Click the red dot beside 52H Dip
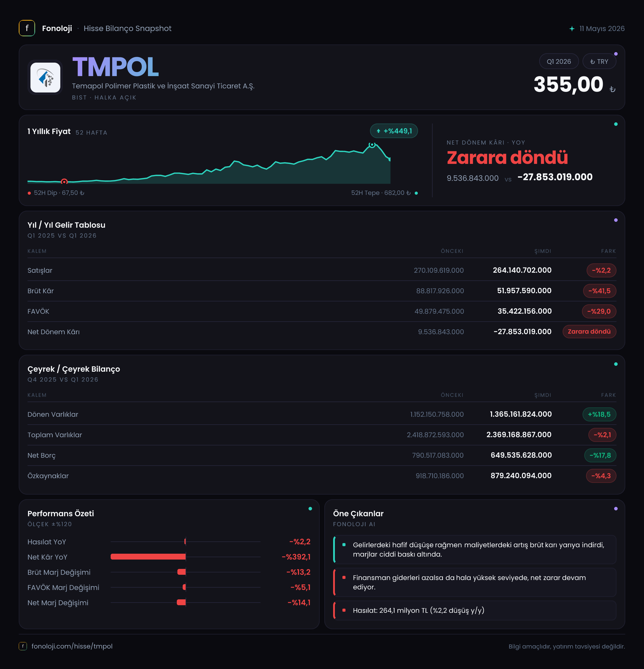 [29, 193]
